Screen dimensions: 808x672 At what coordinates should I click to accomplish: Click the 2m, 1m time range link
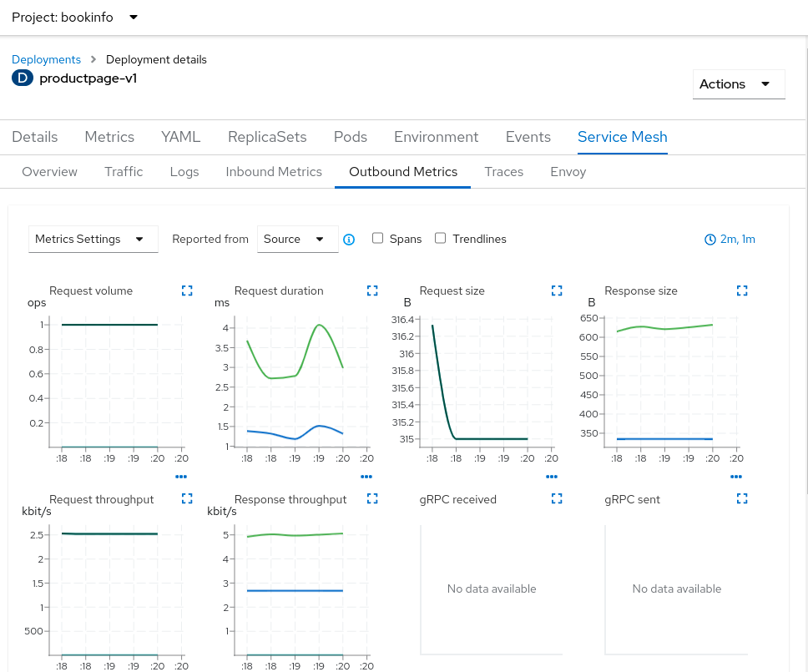736,239
